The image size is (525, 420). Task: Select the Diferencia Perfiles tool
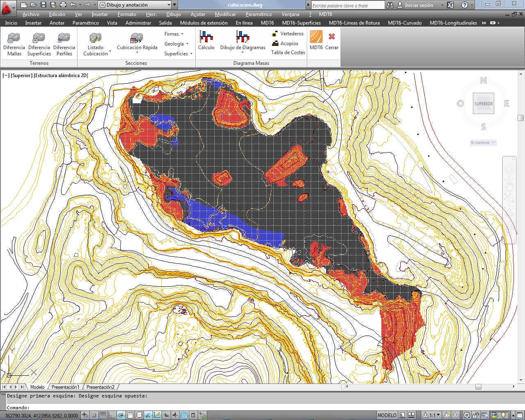pos(64,38)
